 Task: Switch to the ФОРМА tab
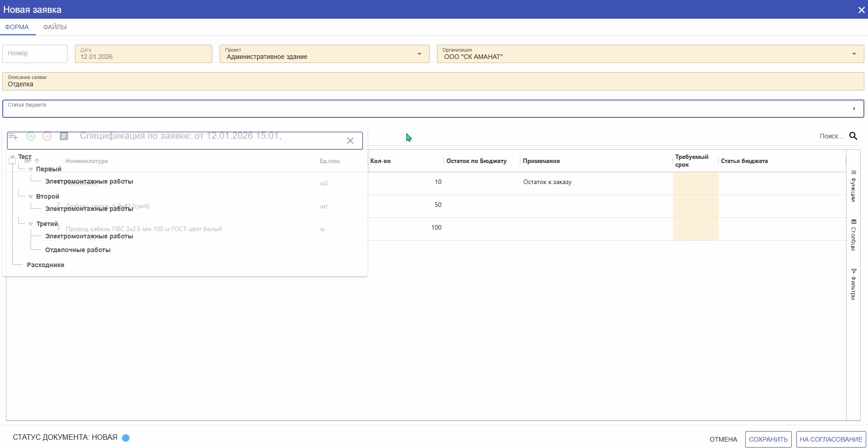pyautogui.click(x=17, y=27)
